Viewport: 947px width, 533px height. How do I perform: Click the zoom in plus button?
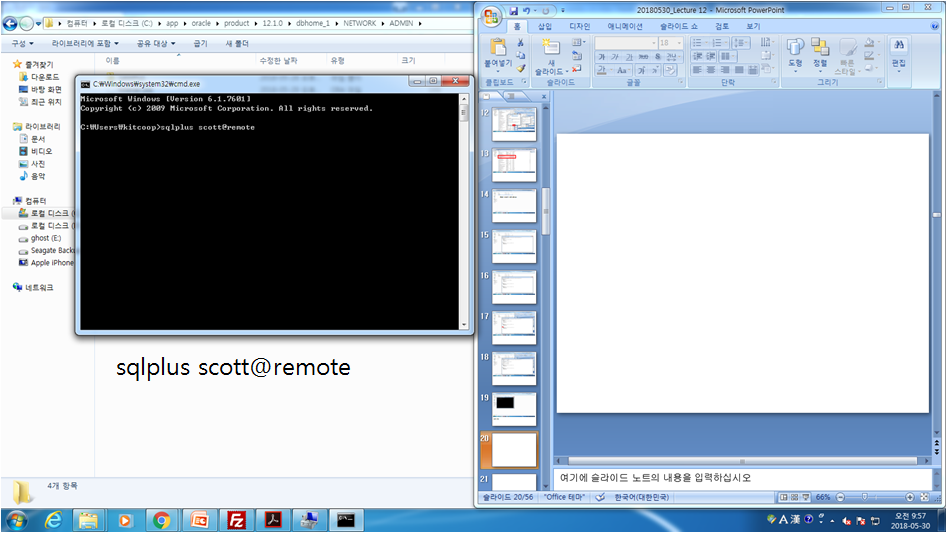(x=910, y=497)
